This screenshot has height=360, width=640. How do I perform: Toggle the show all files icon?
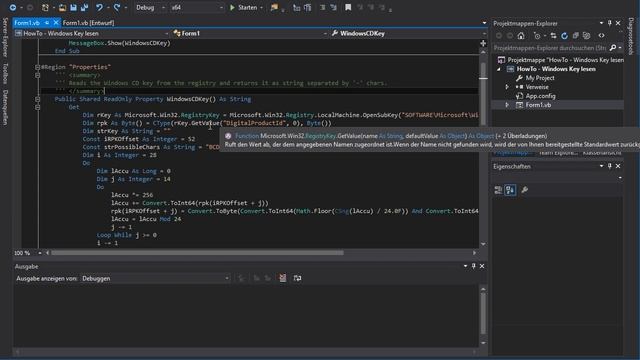point(587,36)
